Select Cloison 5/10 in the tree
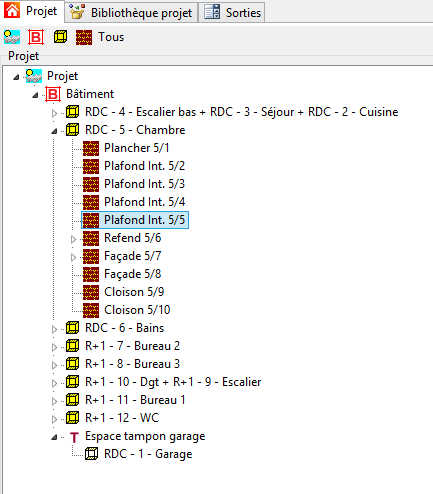Viewport: 433px width, 494px height. point(137,310)
